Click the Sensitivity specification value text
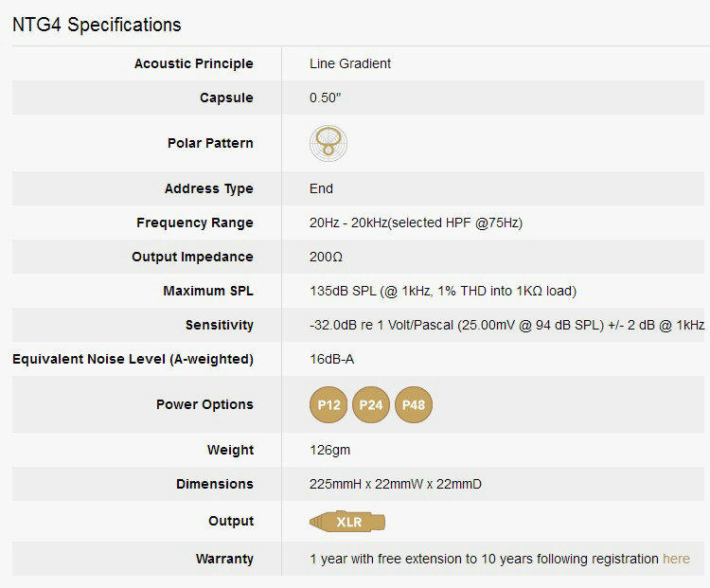The width and height of the screenshot is (710, 588). [506, 325]
